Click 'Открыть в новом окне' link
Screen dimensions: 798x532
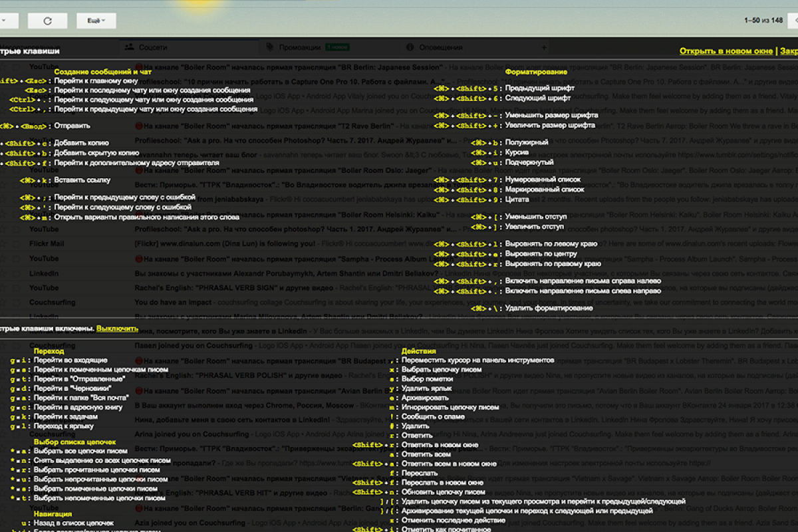tap(726, 51)
